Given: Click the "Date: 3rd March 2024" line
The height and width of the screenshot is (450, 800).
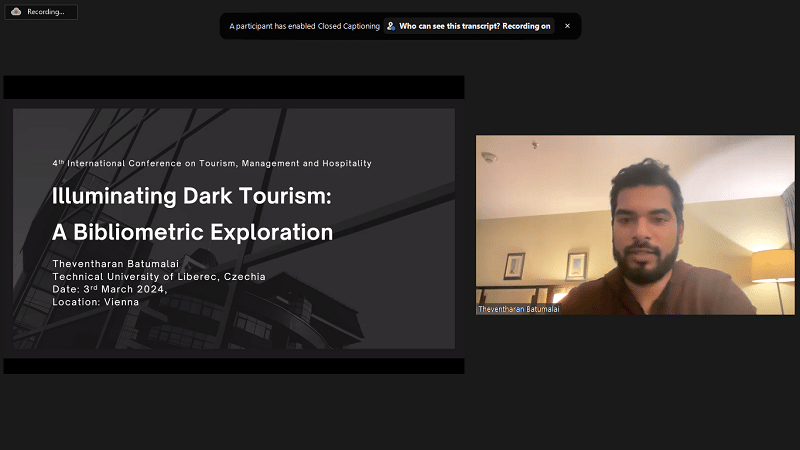Looking at the screenshot, I should point(110,289).
